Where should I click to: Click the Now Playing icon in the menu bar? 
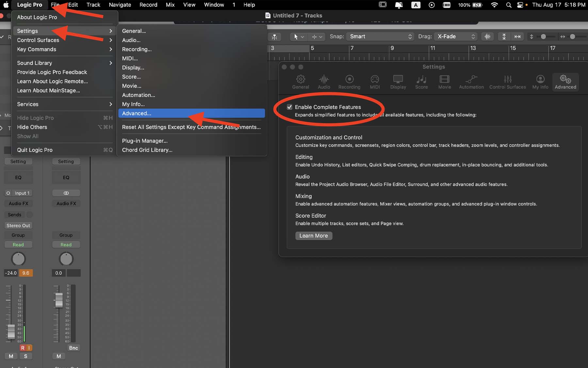pyautogui.click(x=432, y=5)
